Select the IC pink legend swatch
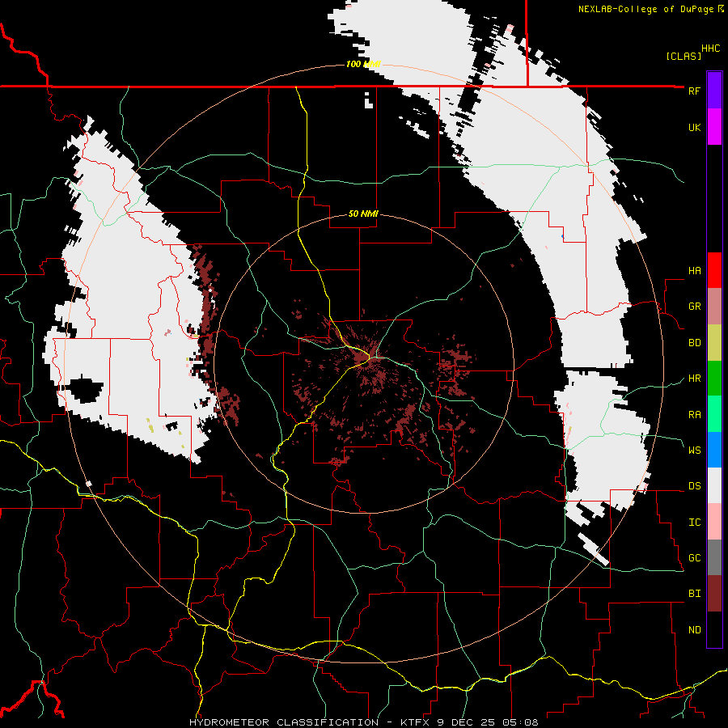Viewport: 728px width, 728px height. pos(714,522)
